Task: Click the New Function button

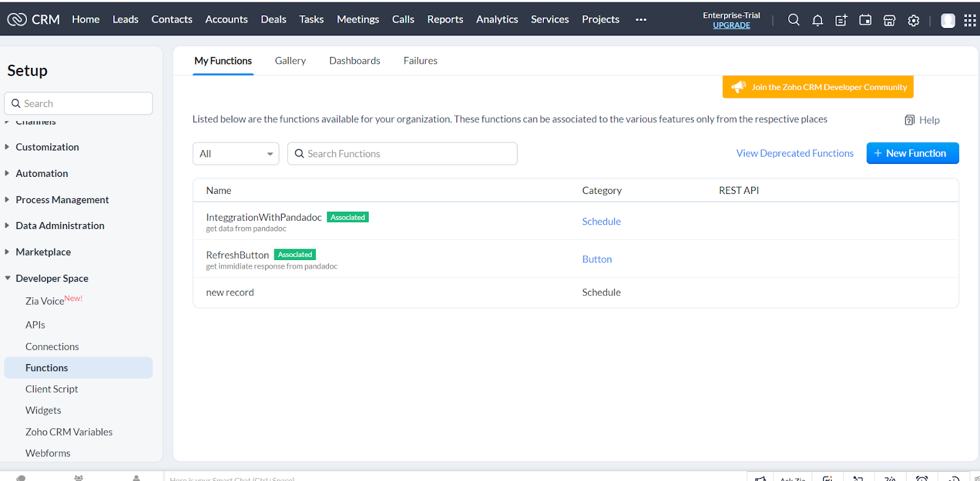Action: click(x=913, y=153)
